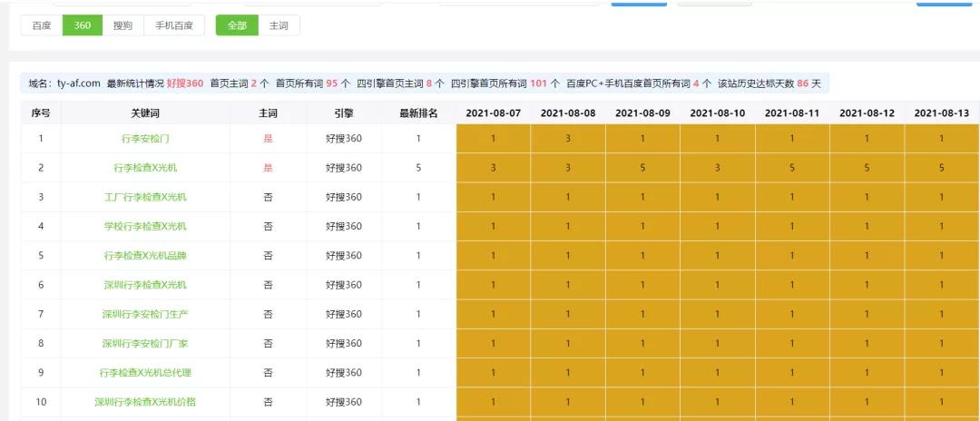Viewport: 980px width, 421px height.
Task: Click the red 是 in row 行李检查X光机
Action: click(x=268, y=168)
